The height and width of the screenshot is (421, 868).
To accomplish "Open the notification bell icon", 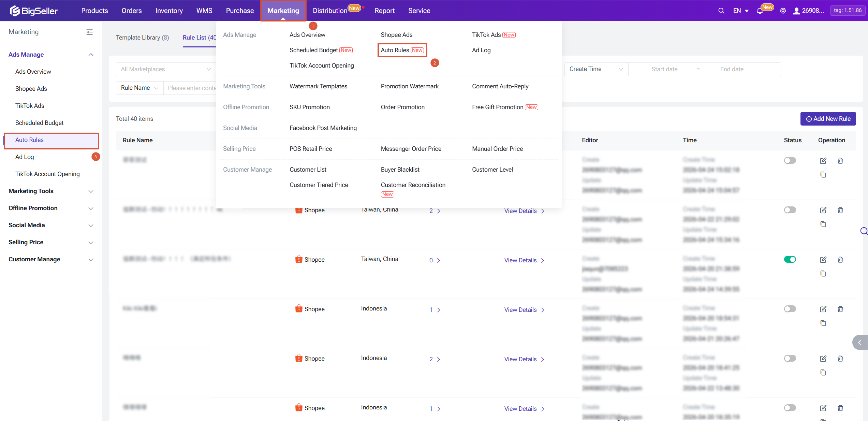I will point(760,11).
